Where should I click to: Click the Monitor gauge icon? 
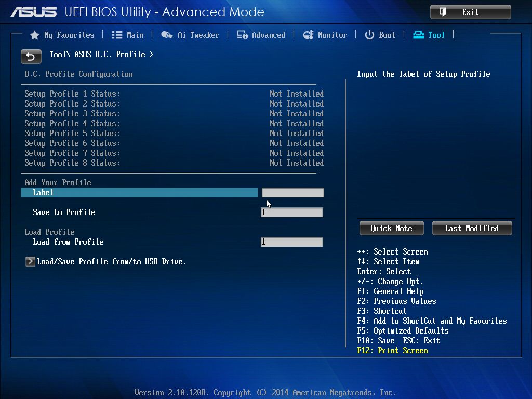tap(309, 35)
